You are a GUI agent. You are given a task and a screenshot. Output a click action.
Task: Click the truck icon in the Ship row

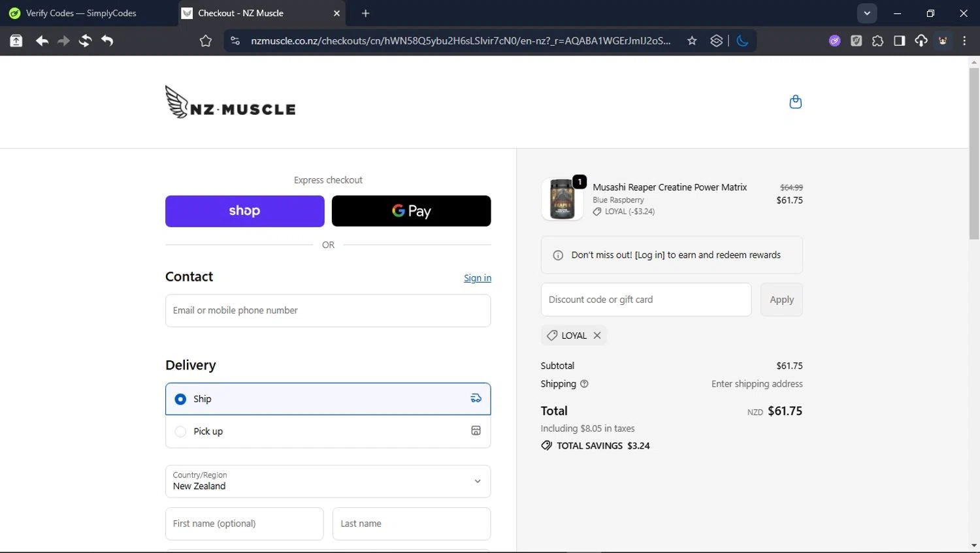[476, 398]
